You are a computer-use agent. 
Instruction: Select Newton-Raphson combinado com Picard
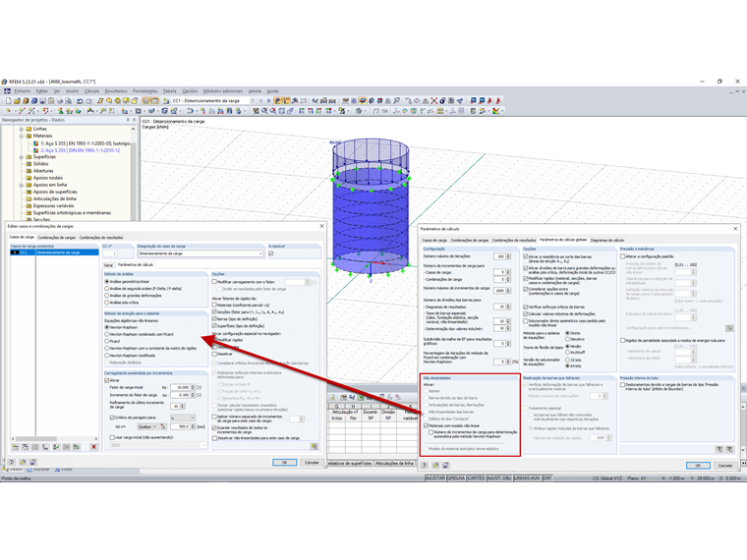coord(107,334)
